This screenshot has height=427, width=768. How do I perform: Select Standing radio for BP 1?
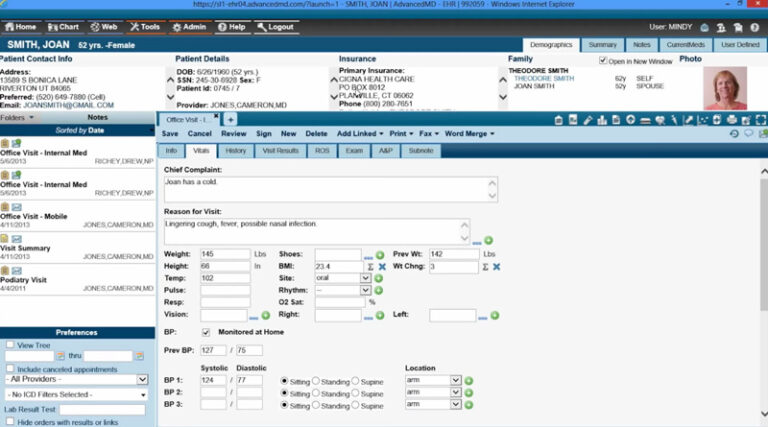pos(316,380)
